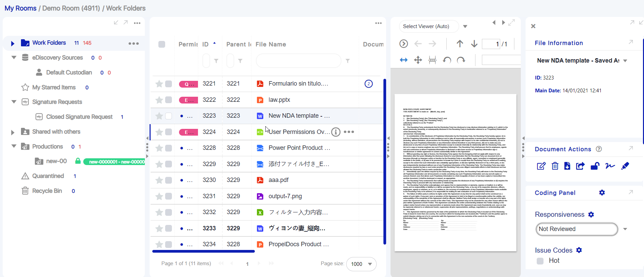
Task: Fit document to width in viewer
Action: (x=404, y=60)
